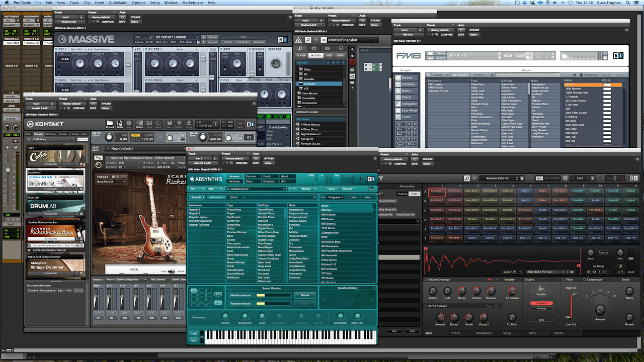Click the search magnifier in Battery
Viewport: 644px width, 362px height.
click(467, 178)
